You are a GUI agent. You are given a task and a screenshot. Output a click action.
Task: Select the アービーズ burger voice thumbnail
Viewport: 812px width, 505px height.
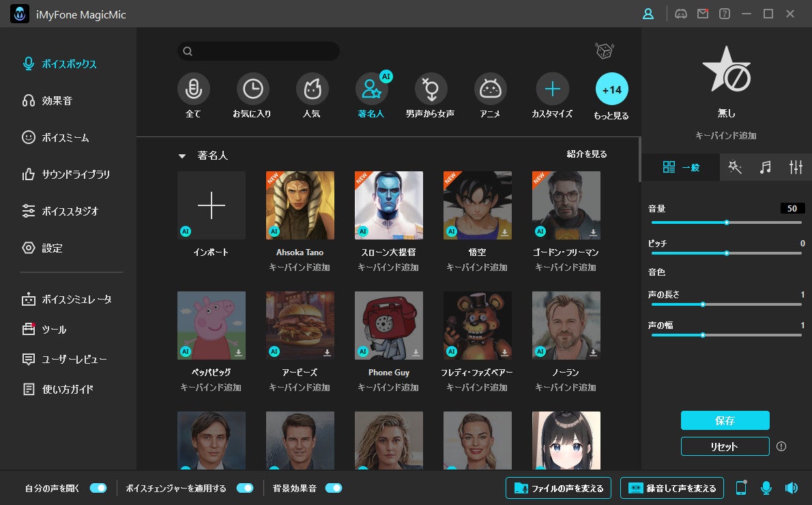coord(300,326)
